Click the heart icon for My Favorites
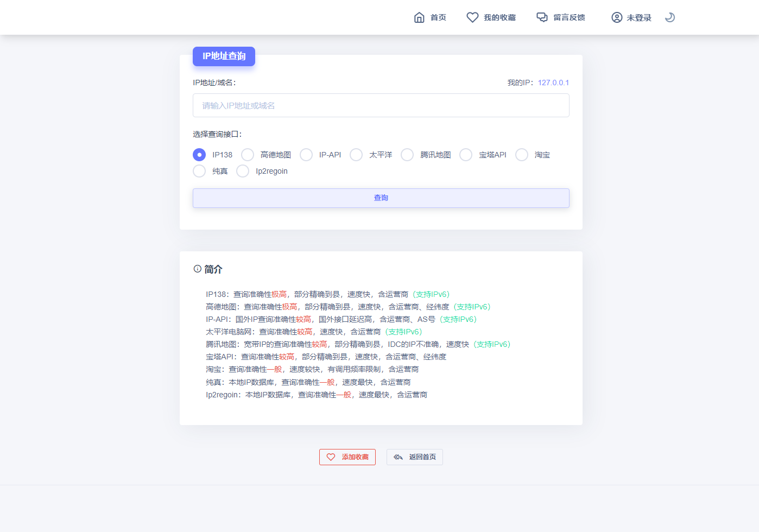The width and height of the screenshot is (759, 532). (472, 17)
